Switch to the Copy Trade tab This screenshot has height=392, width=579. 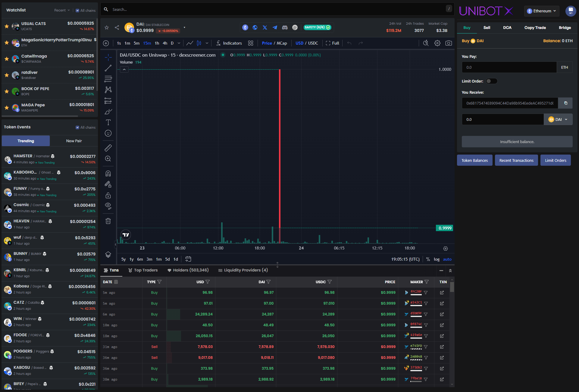(535, 27)
